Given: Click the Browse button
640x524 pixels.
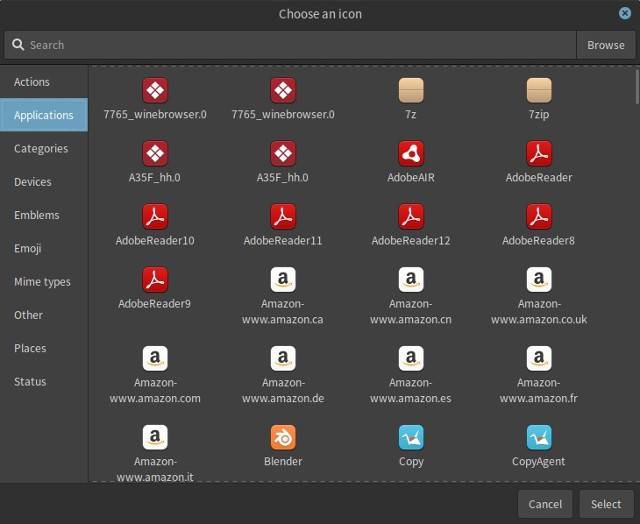Looking at the screenshot, I should (606, 45).
